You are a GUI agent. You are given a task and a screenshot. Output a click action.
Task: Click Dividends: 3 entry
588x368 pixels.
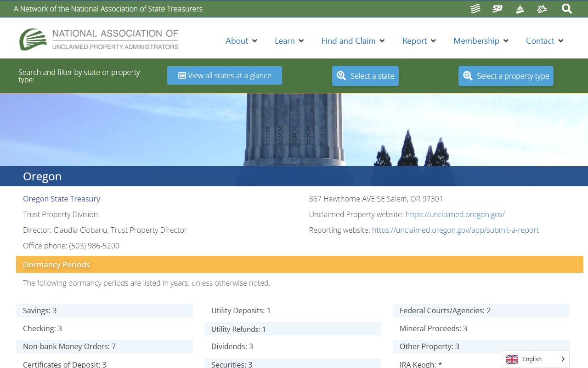[x=293, y=346]
